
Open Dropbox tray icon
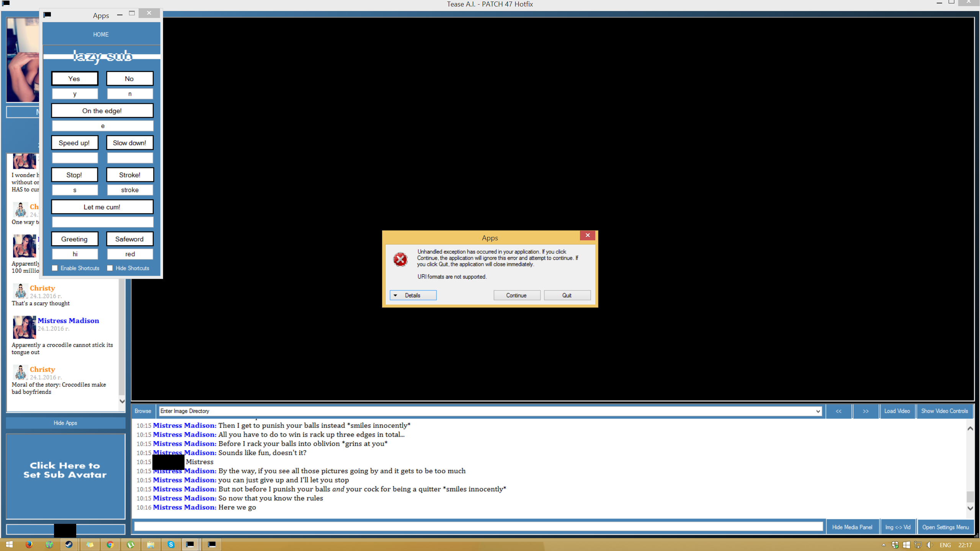895,545
